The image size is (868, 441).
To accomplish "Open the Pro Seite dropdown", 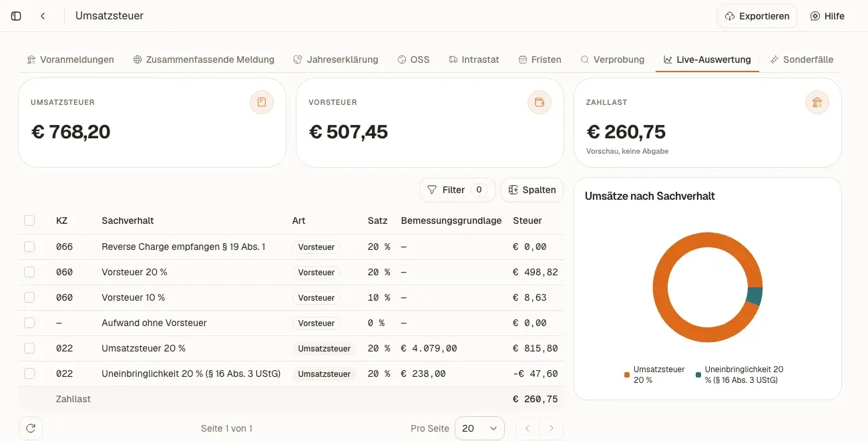I will (x=479, y=428).
